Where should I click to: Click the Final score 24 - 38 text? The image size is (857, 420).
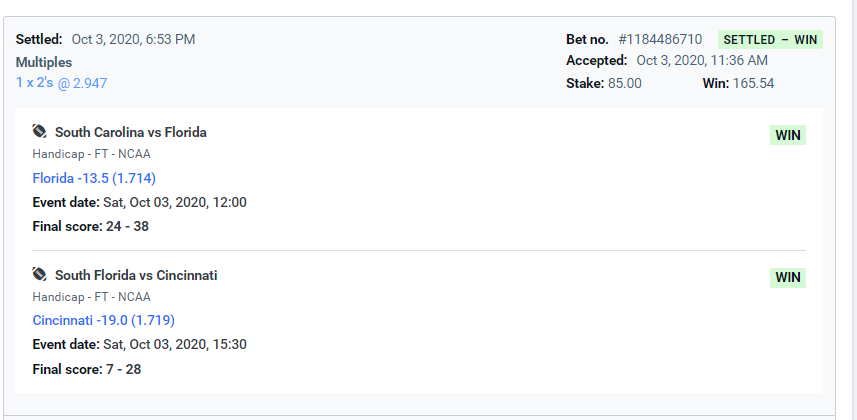click(x=91, y=226)
